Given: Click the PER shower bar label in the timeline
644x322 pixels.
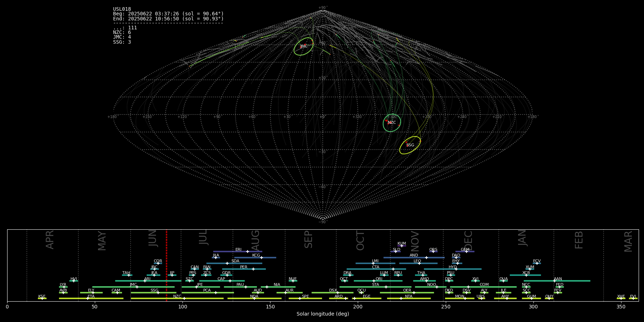Looking at the screenshot, I should pyautogui.click(x=244, y=267).
